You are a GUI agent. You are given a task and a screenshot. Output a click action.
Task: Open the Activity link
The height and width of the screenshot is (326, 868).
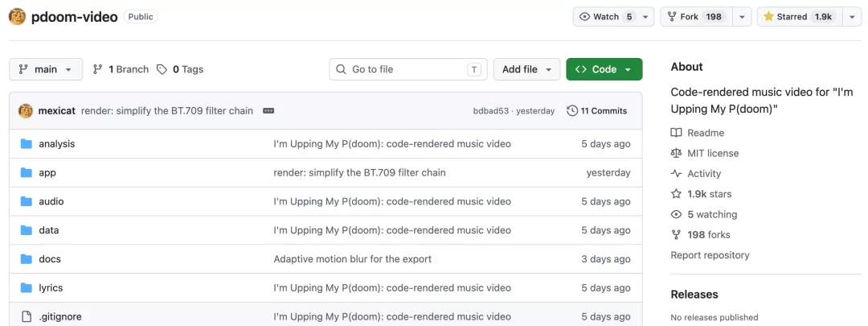(696, 174)
